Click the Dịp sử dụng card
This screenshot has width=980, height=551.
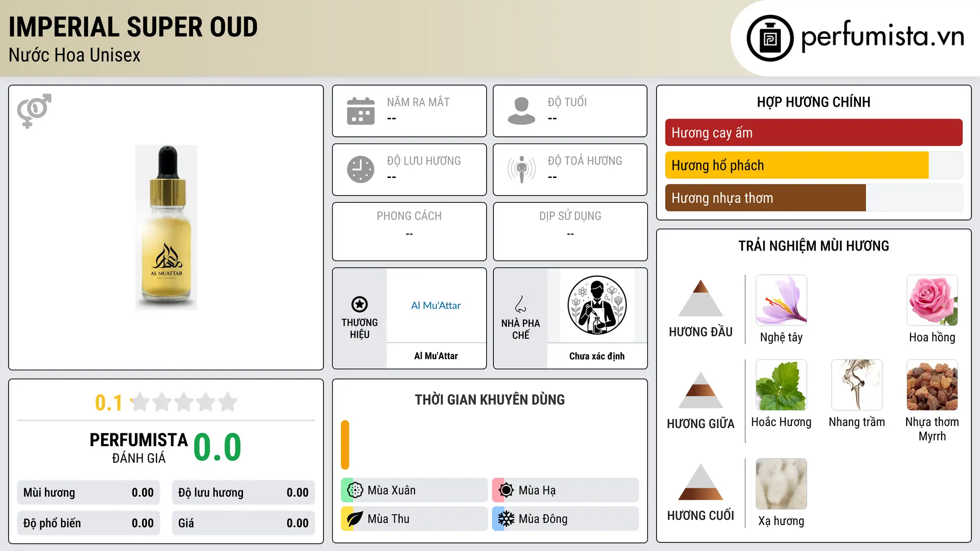pos(570,231)
